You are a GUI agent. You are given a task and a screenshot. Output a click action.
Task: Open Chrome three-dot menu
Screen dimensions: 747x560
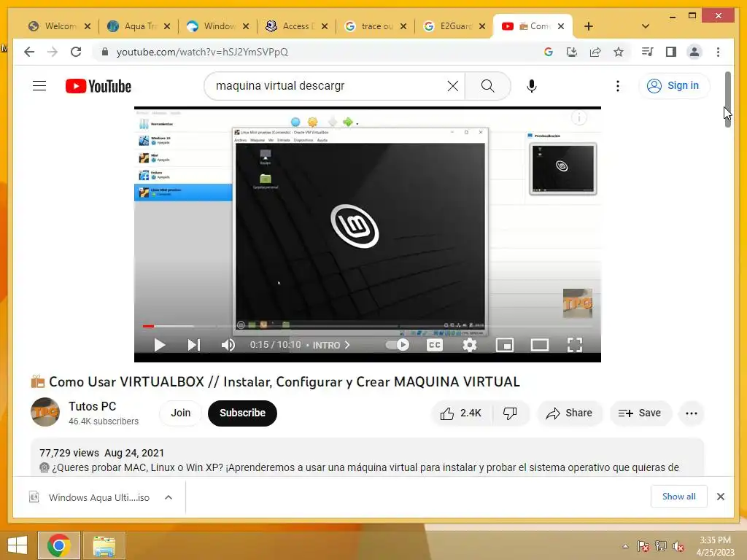point(718,52)
